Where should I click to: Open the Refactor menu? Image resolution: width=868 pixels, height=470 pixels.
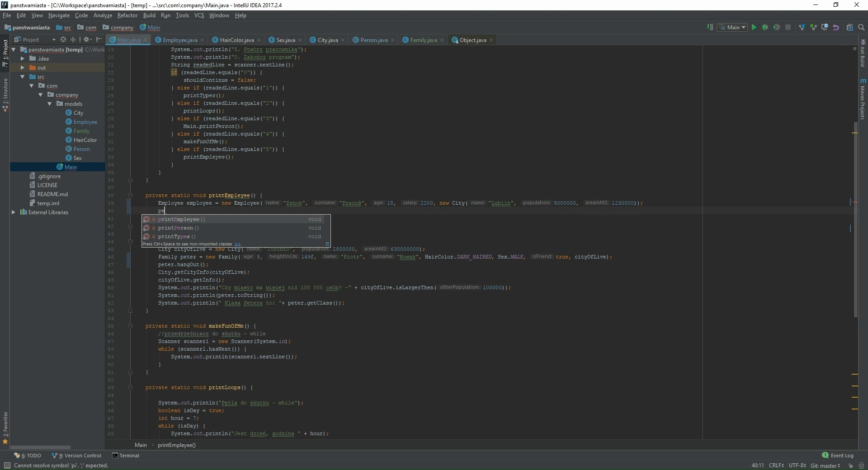(127, 15)
